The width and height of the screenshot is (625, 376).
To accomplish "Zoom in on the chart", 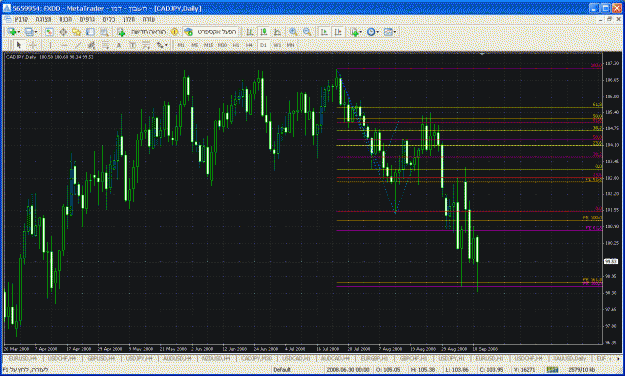I will tap(293, 32).
